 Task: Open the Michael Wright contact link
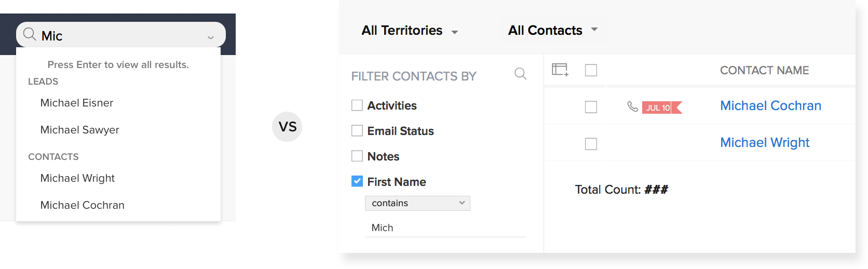tap(765, 143)
